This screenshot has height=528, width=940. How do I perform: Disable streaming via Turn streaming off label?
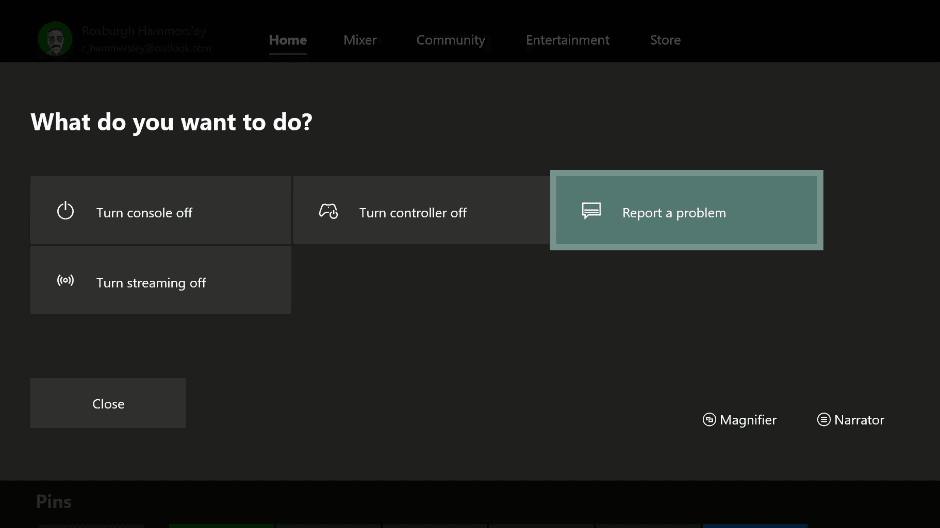pyautogui.click(x=151, y=283)
